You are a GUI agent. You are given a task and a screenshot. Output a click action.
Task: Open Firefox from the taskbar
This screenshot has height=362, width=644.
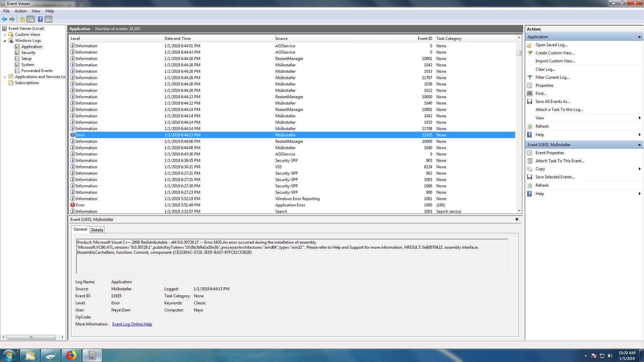pyautogui.click(x=71, y=355)
